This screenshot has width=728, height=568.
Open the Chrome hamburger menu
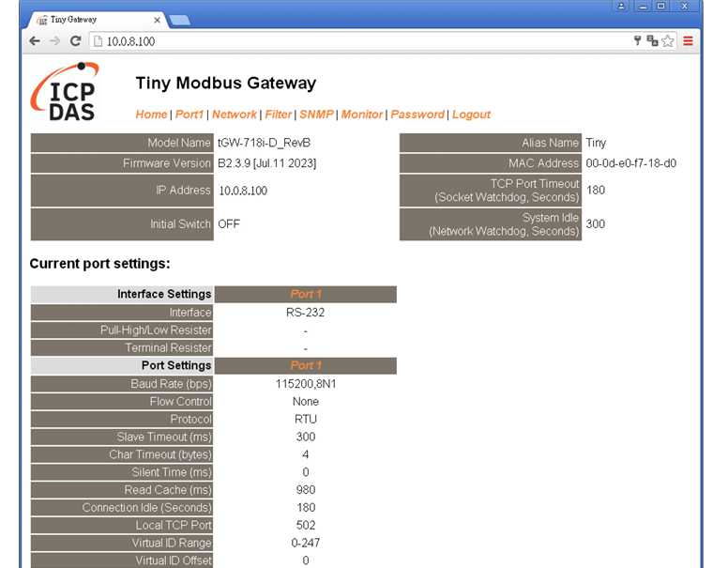688,41
